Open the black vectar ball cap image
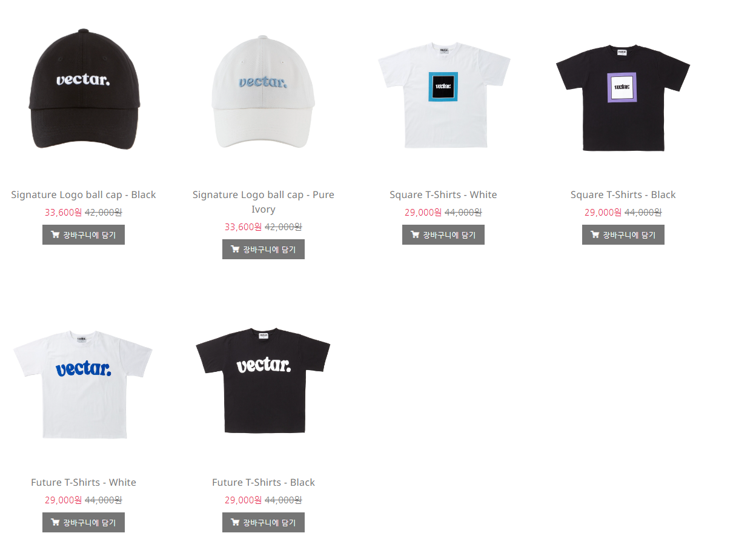This screenshot has height=556, width=756. (x=84, y=88)
